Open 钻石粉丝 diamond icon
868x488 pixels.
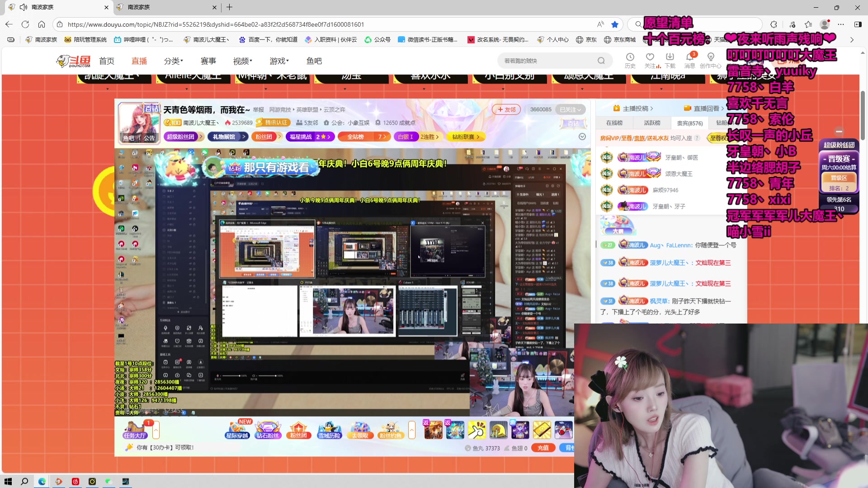268,430
